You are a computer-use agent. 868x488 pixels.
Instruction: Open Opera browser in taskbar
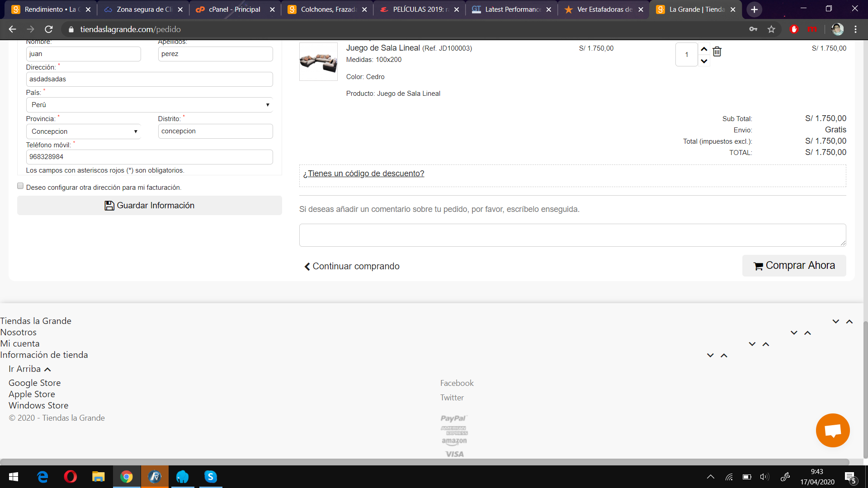click(71, 477)
